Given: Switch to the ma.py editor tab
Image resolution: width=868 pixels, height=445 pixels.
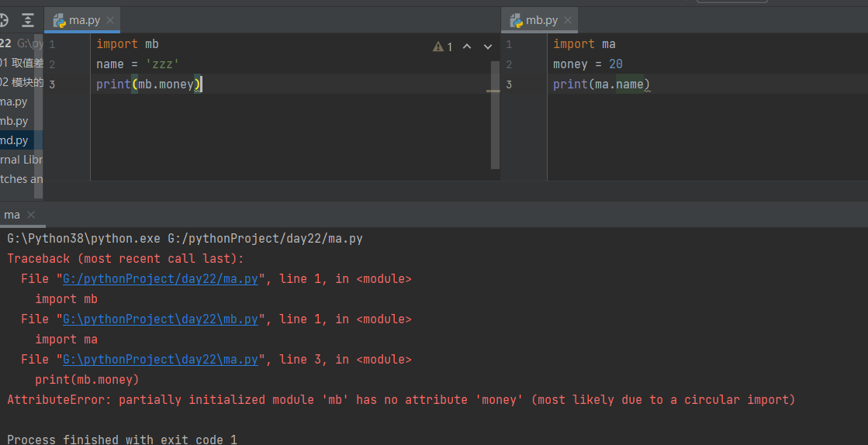Looking at the screenshot, I should [84, 20].
